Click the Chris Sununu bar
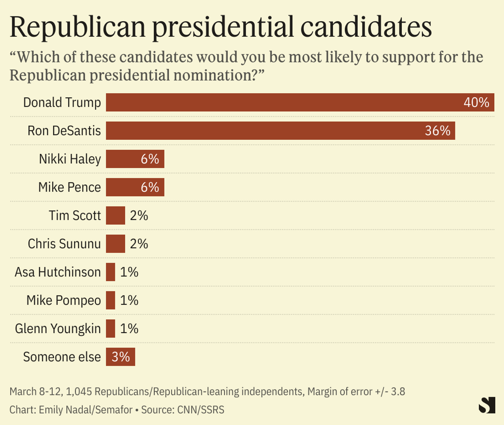This screenshot has width=504, height=425. point(115,244)
